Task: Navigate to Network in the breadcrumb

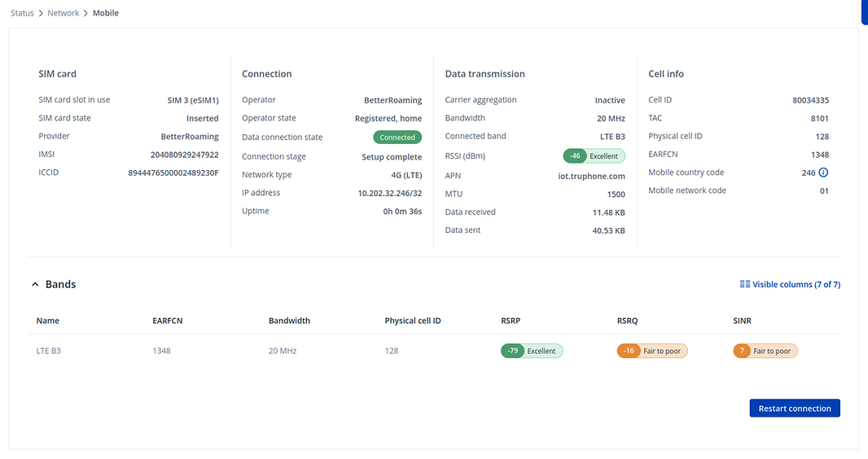Action: (63, 13)
